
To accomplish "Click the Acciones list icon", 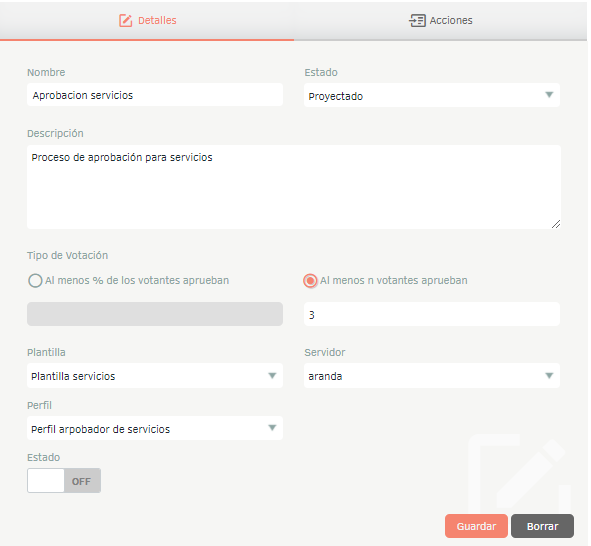I will 417,20.
